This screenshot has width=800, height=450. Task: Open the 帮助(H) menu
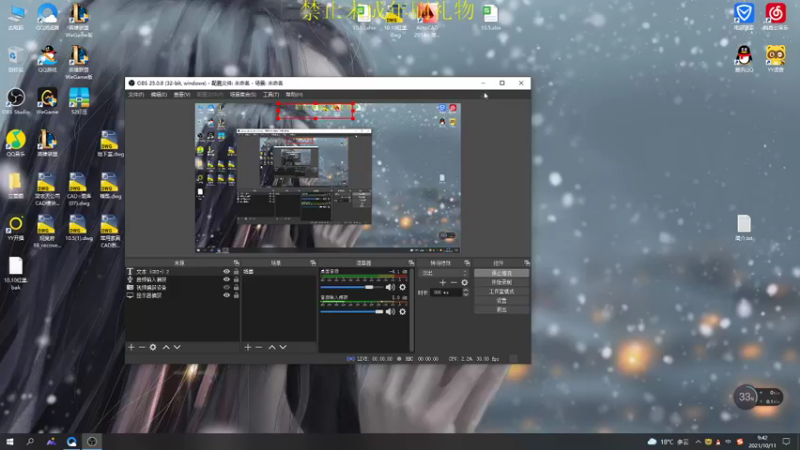point(294,94)
